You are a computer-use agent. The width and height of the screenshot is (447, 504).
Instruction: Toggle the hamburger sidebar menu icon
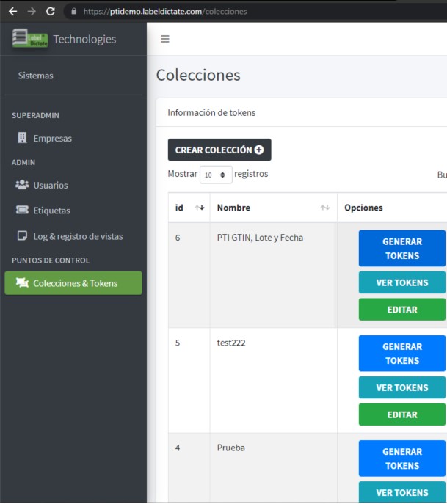165,39
